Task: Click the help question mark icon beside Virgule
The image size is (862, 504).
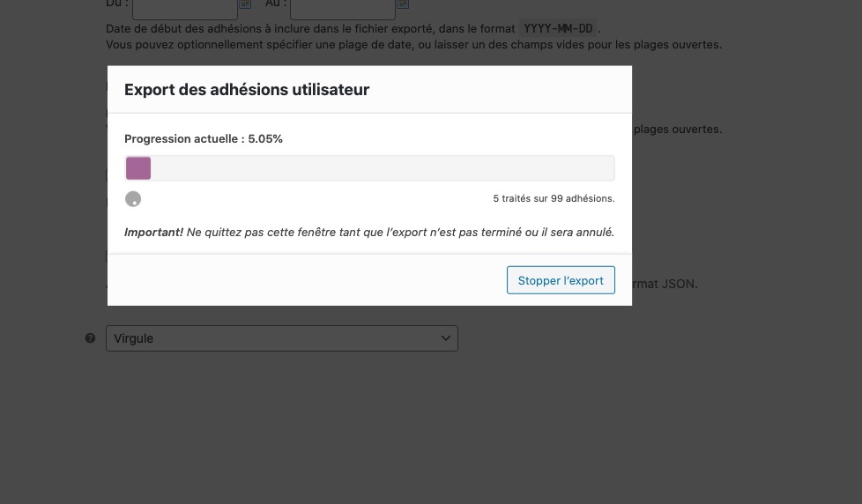Action: pyautogui.click(x=90, y=338)
